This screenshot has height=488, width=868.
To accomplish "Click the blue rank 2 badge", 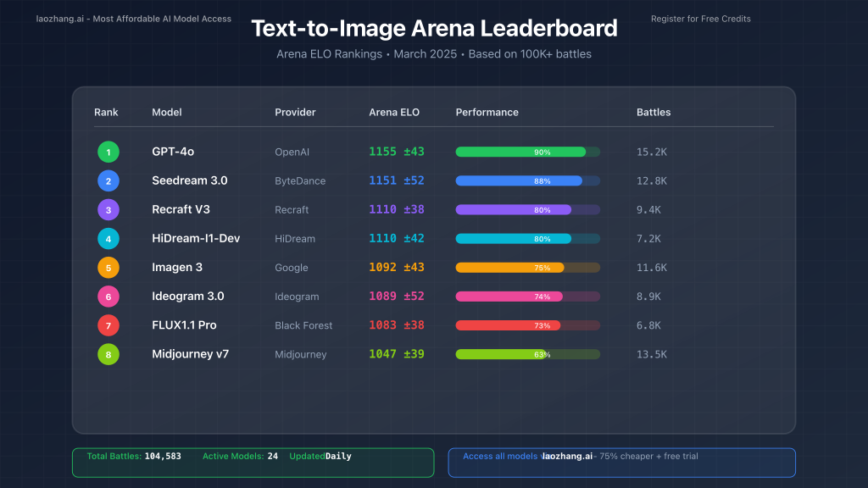I will click(108, 181).
